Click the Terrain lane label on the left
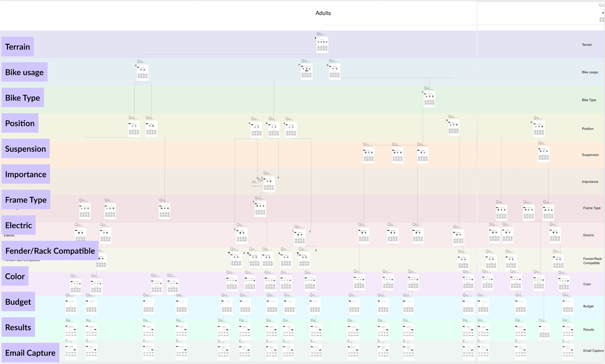Viewport: 605px width, 364px height. click(x=17, y=47)
